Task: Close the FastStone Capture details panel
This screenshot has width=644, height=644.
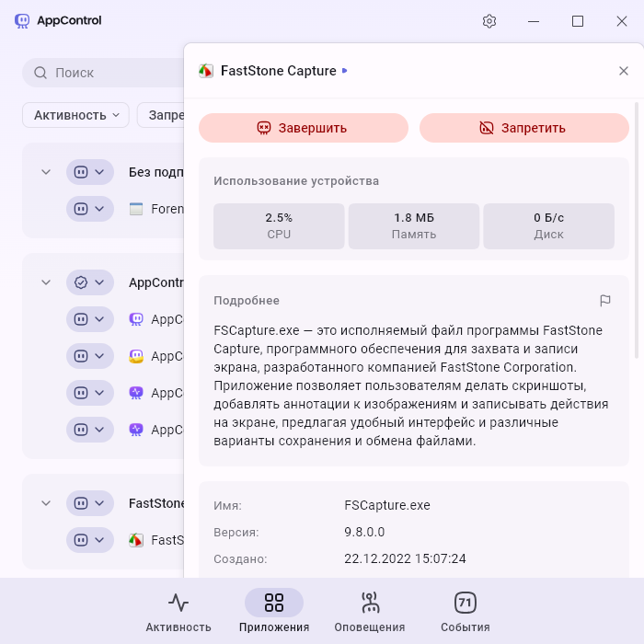Action: pos(624,71)
